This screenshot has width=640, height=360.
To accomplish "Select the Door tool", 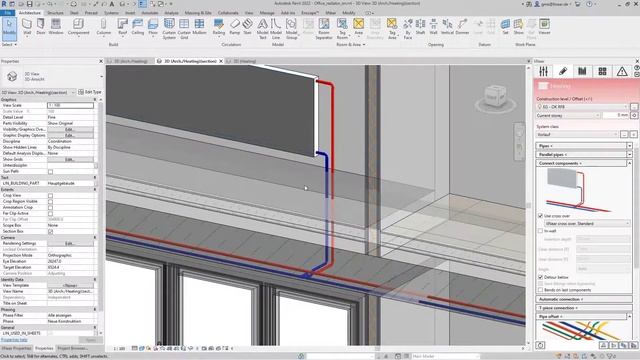I will 41,27.
